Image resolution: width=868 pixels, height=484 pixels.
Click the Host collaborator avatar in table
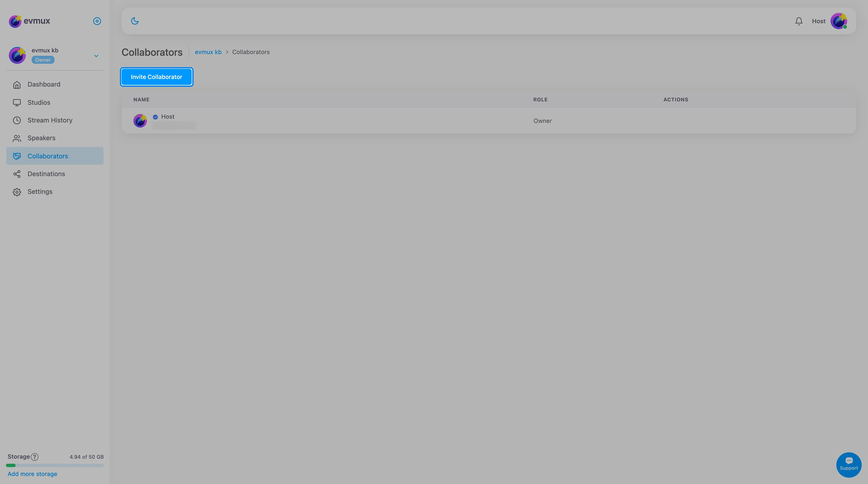(140, 121)
